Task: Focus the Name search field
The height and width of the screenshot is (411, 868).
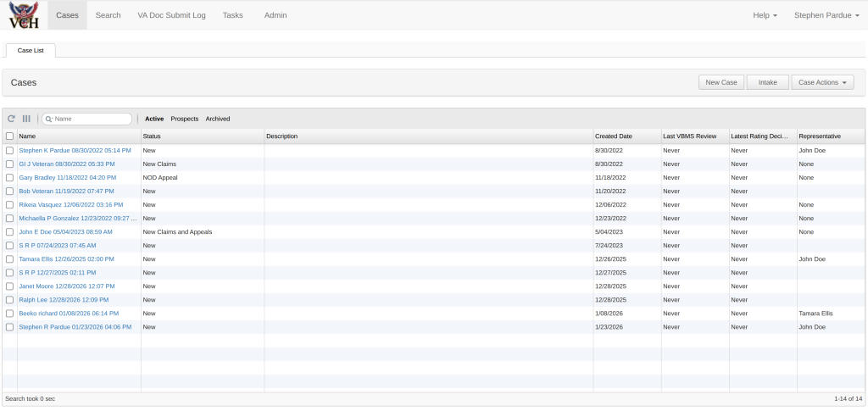Action: pos(92,119)
